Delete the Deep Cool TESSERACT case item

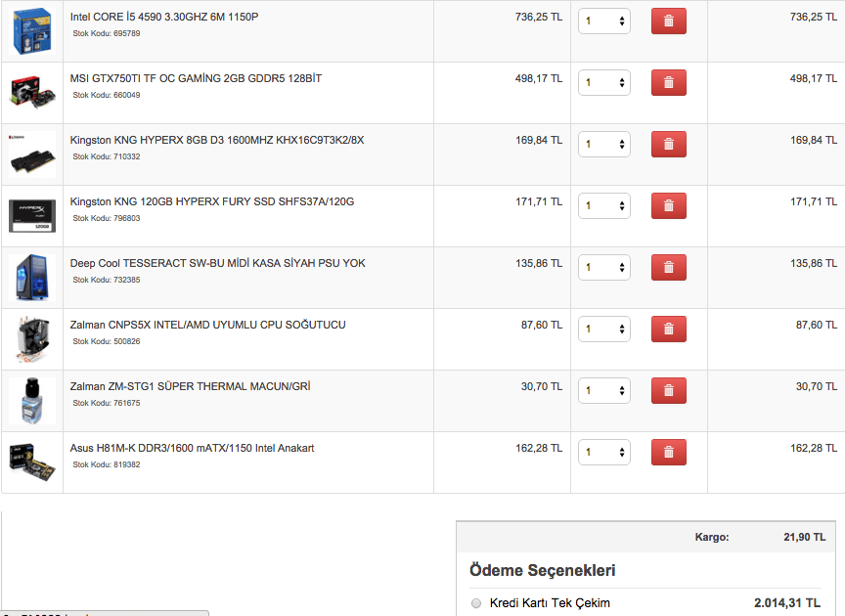(x=668, y=267)
